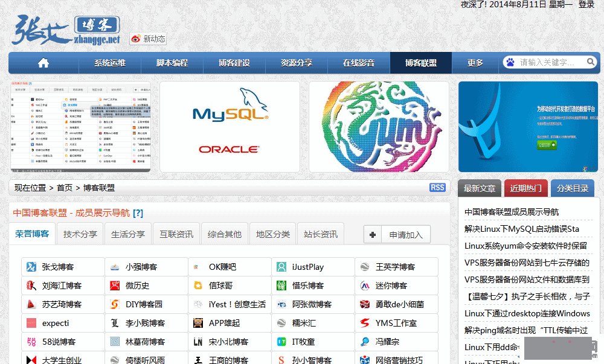Screen dimensions: 604x364
Task: Click the plus icon beside 申请加入
Action: (373, 235)
